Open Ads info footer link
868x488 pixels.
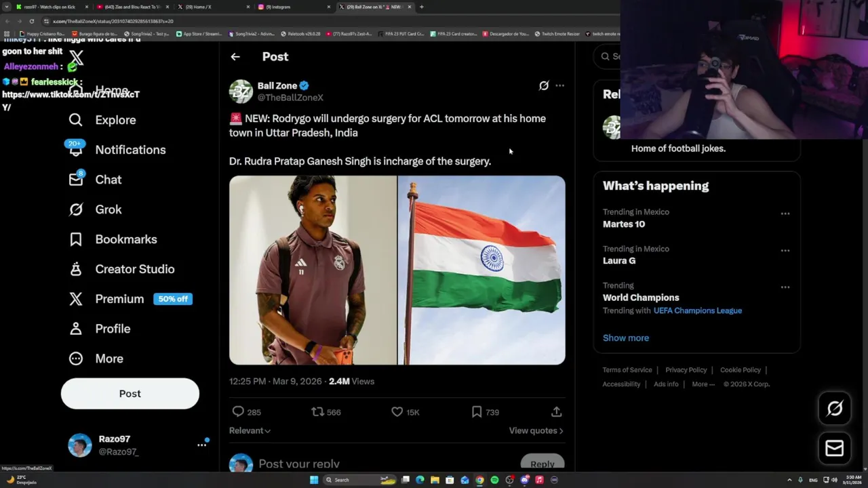[666, 384]
